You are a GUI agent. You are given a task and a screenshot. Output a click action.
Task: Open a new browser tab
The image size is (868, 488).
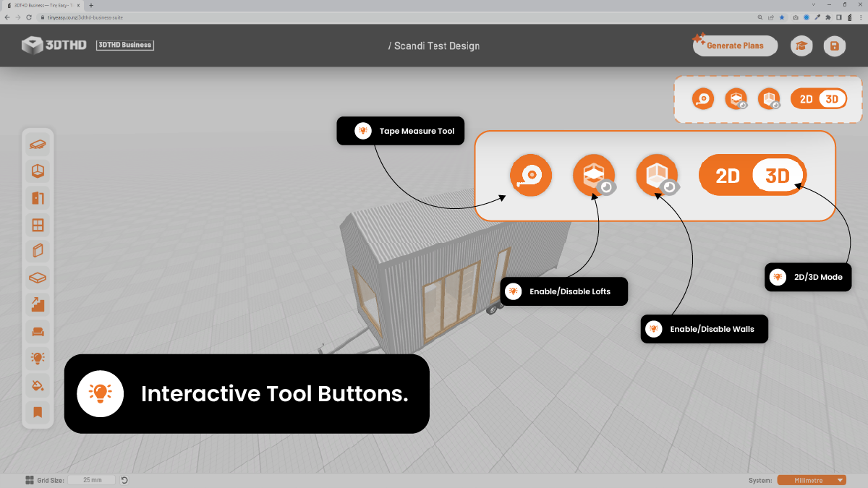91,5
